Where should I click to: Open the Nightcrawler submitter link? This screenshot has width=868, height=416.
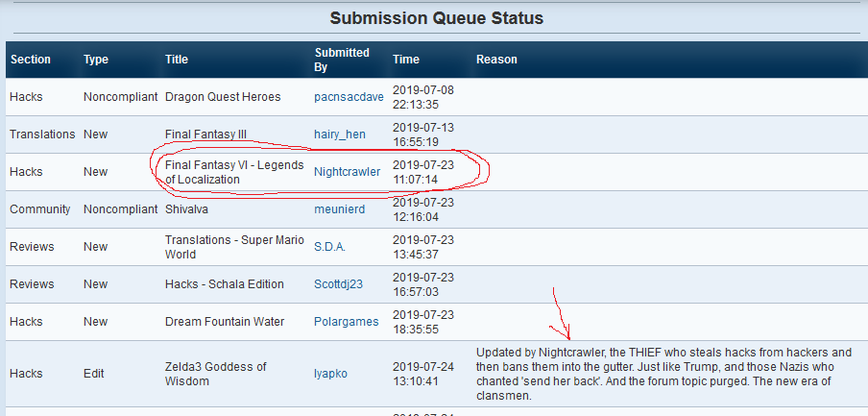[x=347, y=172]
